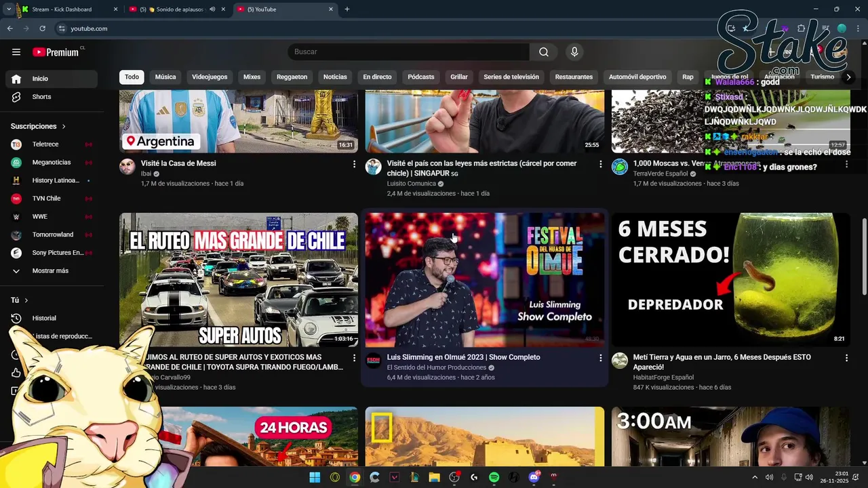Open Meganoticias subscription channel
Image resolution: width=868 pixels, height=488 pixels.
coord(52,163)
